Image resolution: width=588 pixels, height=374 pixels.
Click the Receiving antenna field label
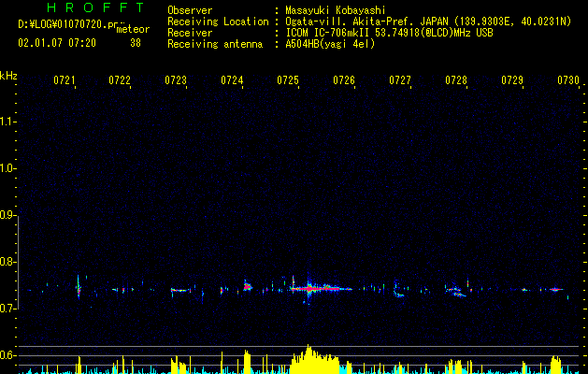pyautogui.click(x=215, y=44)
